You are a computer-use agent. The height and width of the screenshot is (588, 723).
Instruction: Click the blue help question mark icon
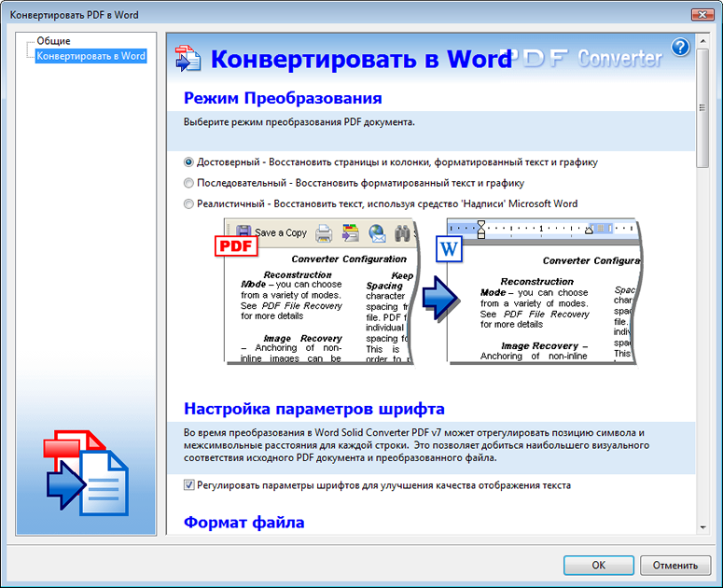coord(680,47)
